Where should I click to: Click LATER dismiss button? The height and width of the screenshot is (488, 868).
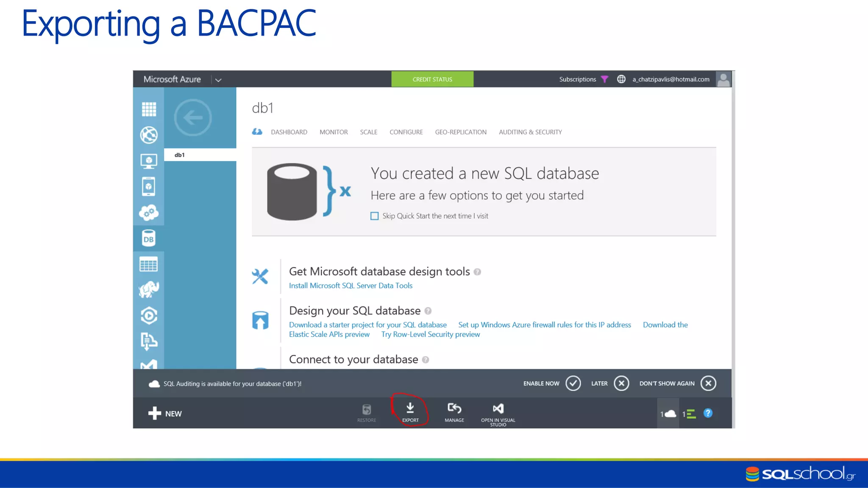[x=621, y=383]
